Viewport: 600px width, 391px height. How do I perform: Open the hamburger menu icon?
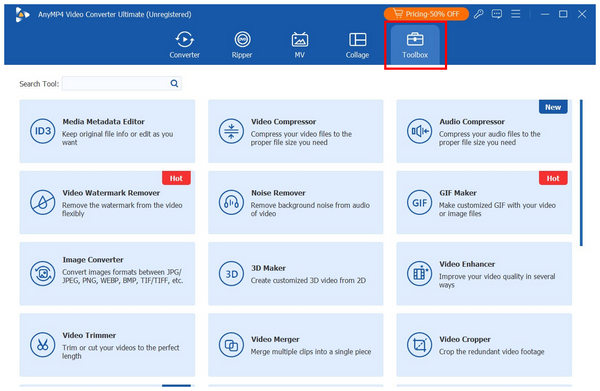click(515, 14)
